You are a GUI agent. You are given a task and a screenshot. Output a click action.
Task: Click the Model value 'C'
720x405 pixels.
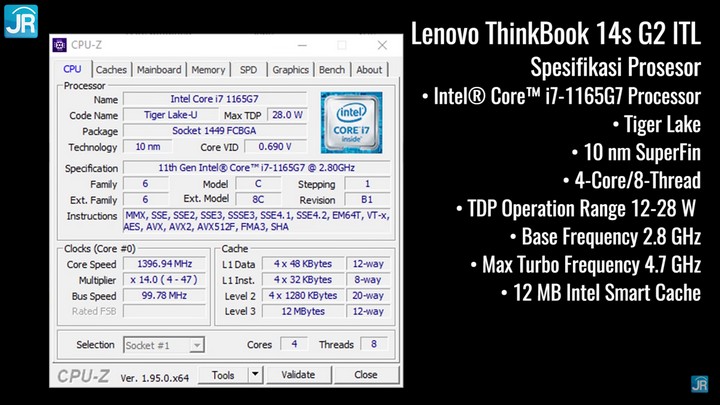click(258, 184)
